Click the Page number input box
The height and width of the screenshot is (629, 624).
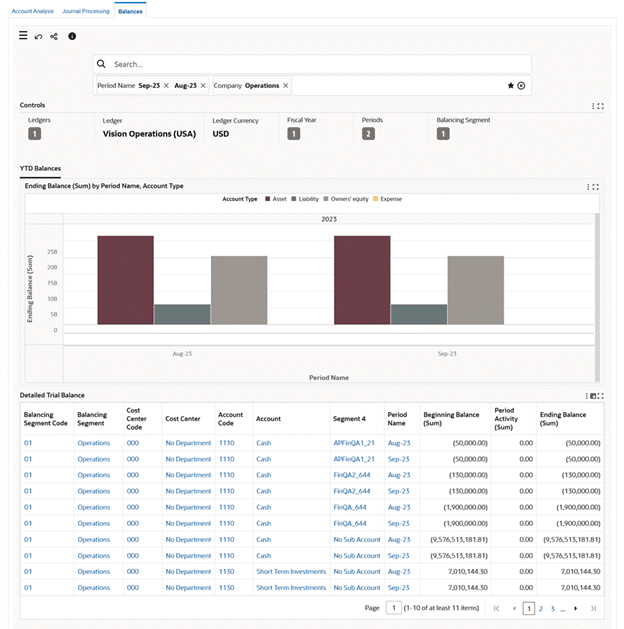394,608
